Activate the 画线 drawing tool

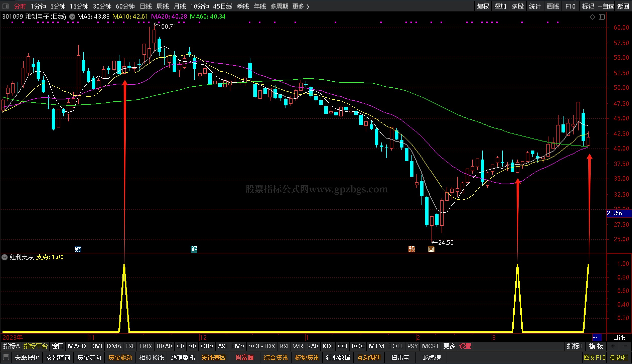tap(553, 6)
